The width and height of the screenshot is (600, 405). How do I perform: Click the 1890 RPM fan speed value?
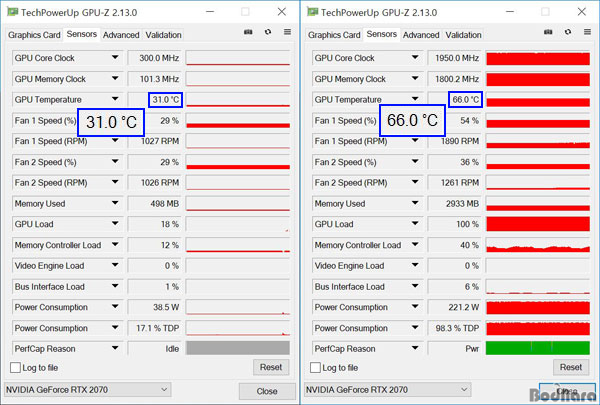tap(460, 141)
